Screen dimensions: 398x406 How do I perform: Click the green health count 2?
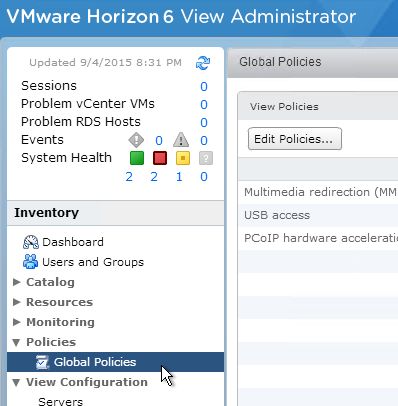click(x=129, y=177)
